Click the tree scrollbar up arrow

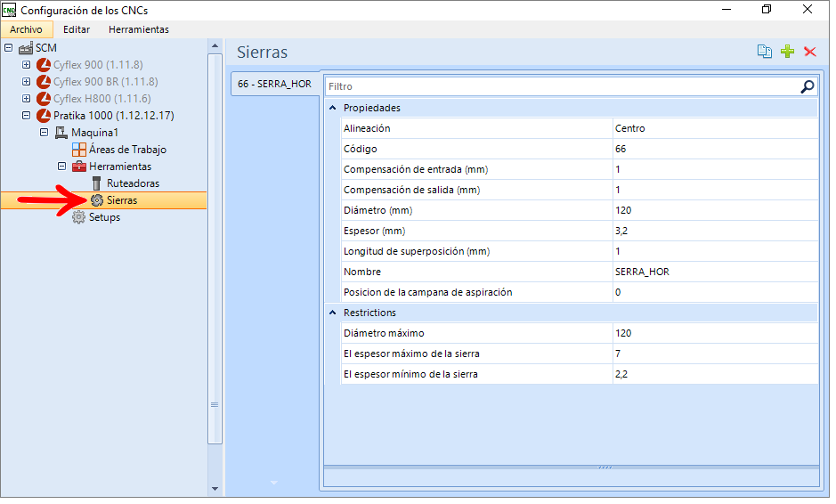tap(215, 46)
